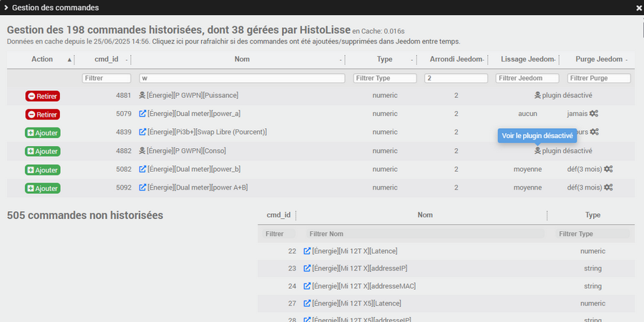644x322 pixels.
Task: Focus the Nom filter field containing 'w'
Action: click(242, 78)
